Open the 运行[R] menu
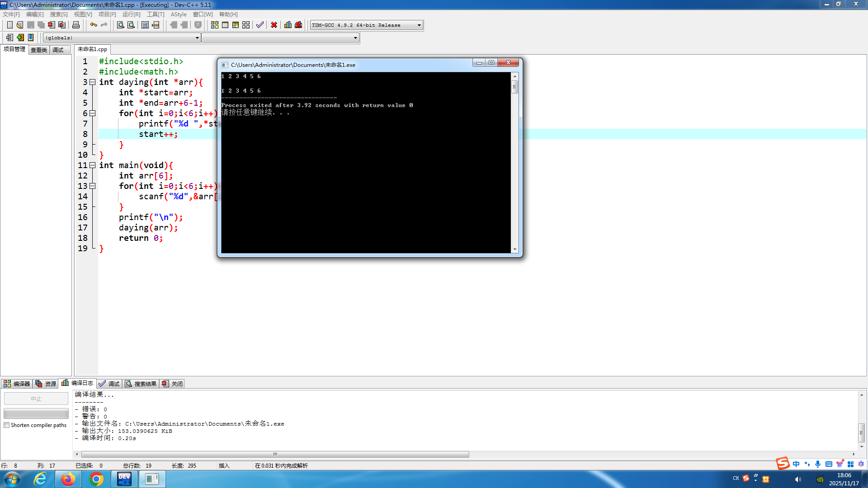This screenshot has height=488, width=868. point(131,14)
